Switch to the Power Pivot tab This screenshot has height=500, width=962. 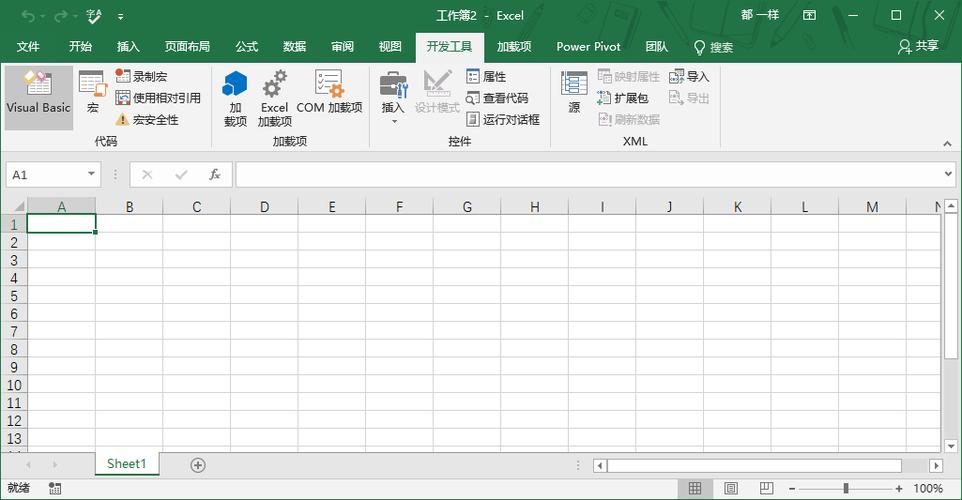tap(588, 47)
